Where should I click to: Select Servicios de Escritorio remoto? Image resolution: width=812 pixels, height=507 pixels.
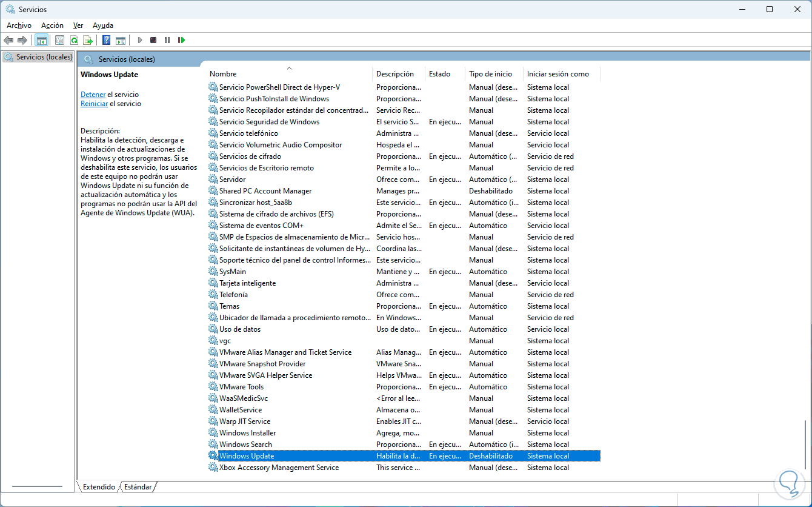click(x=267, y=168)
